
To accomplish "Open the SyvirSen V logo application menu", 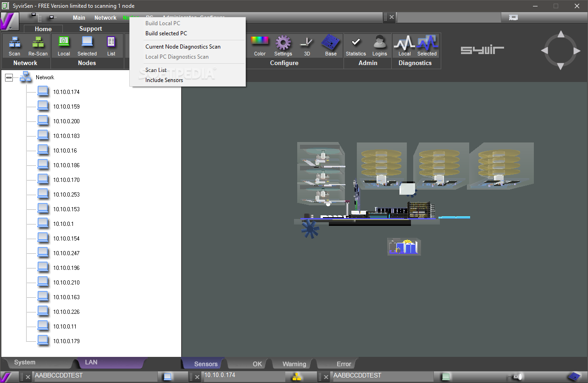I will (10, 22).
